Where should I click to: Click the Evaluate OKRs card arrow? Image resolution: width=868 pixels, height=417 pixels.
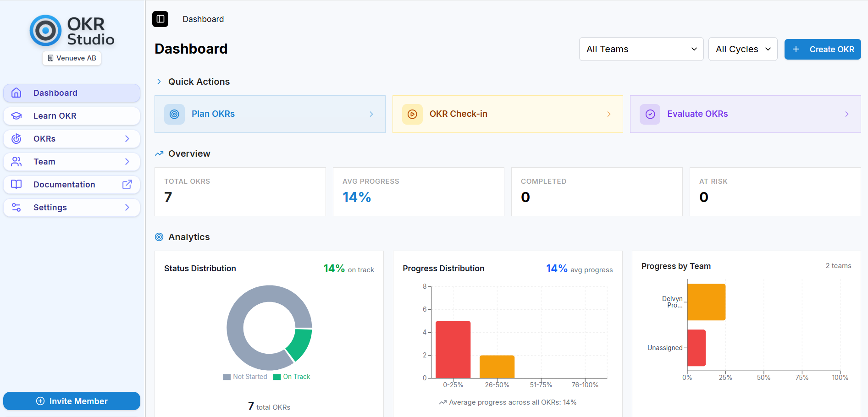(x=847, y=114)
